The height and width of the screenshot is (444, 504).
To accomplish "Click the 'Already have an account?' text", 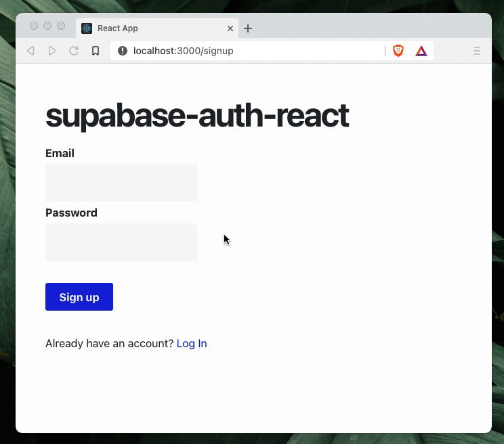I will 109,344.
